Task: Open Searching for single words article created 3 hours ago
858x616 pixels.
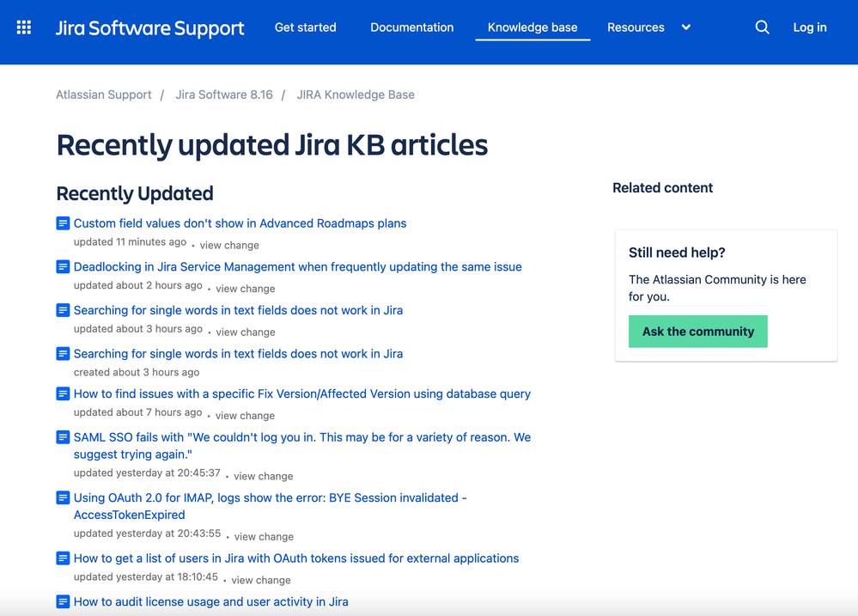Action: click(x=238, y=354)
